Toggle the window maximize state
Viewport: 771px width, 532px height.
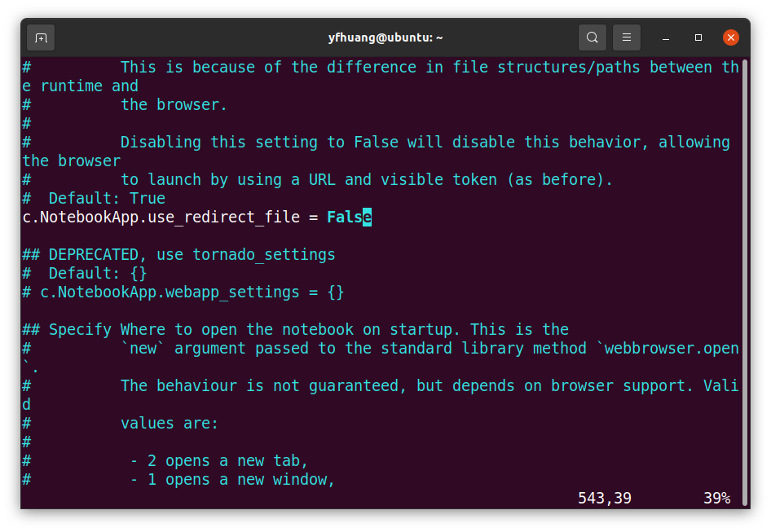(x=698, y=37)
